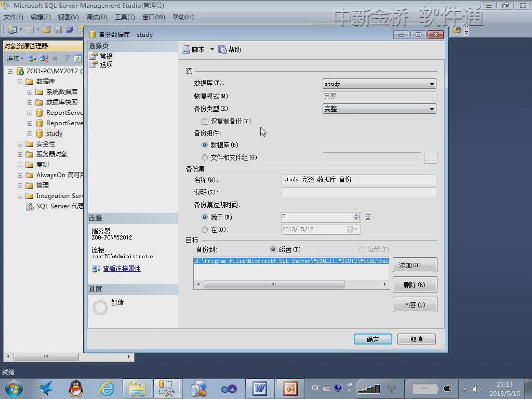Select 数据库(B) backup component radio
Image resolution: width=532 pixels, height=399 pixels.
pos(205,145)
